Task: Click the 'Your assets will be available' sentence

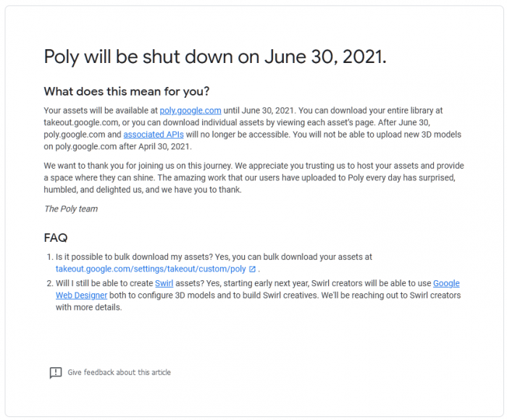Action: [101, 111]
